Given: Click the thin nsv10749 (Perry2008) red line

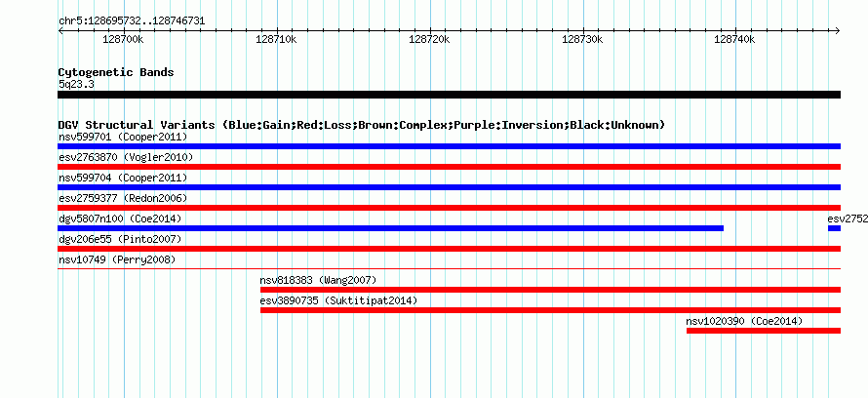Looking at the screenshot, I should tap(449, 268).
